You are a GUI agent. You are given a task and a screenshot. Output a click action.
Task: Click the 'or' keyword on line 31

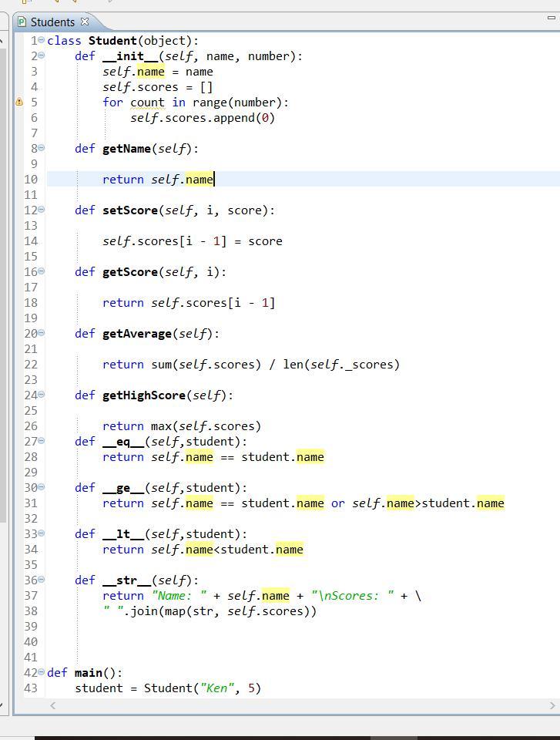[338, 503]
